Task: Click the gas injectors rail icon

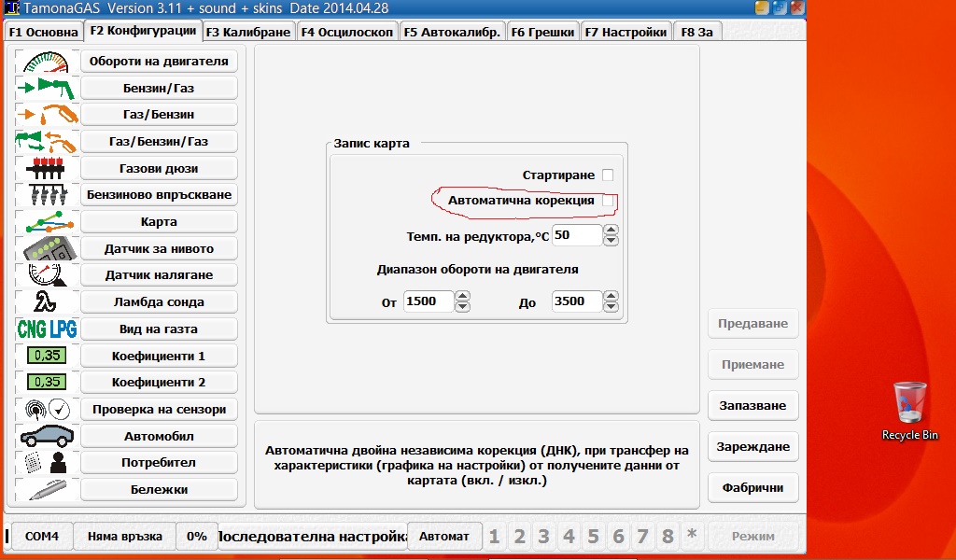Action: coord(46,169)
